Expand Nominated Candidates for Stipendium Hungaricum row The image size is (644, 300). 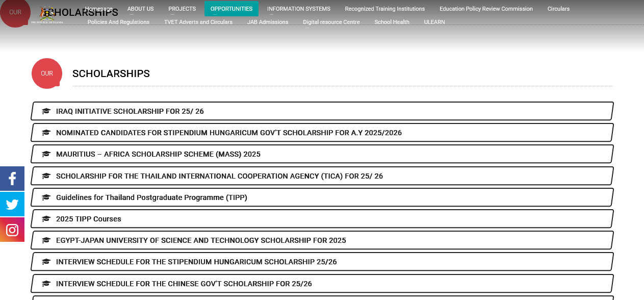(322, 133)
